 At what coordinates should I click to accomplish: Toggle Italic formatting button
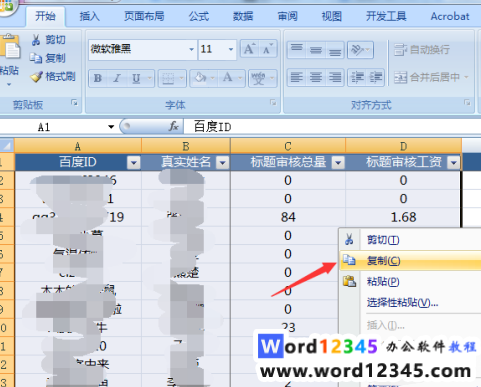pyautogui.click(x=117, y=78)
